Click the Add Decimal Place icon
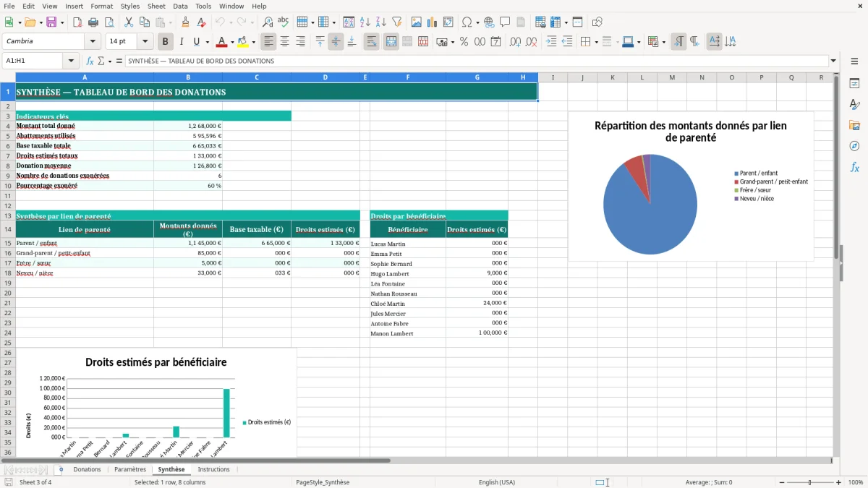868x488 pixels. (516, 42)
